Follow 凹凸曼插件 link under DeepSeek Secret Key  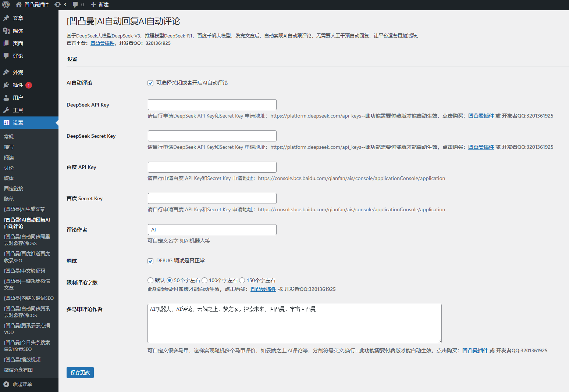point(481,147)
